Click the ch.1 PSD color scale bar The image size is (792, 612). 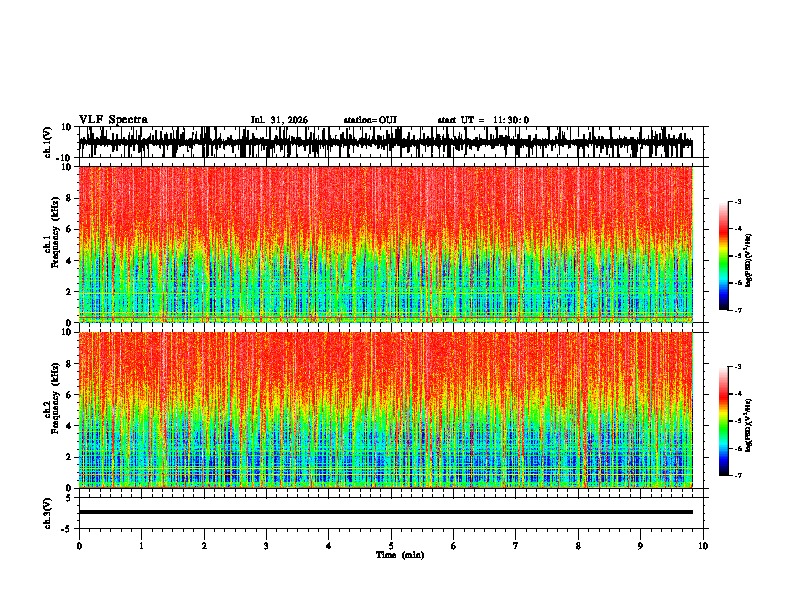723,256
